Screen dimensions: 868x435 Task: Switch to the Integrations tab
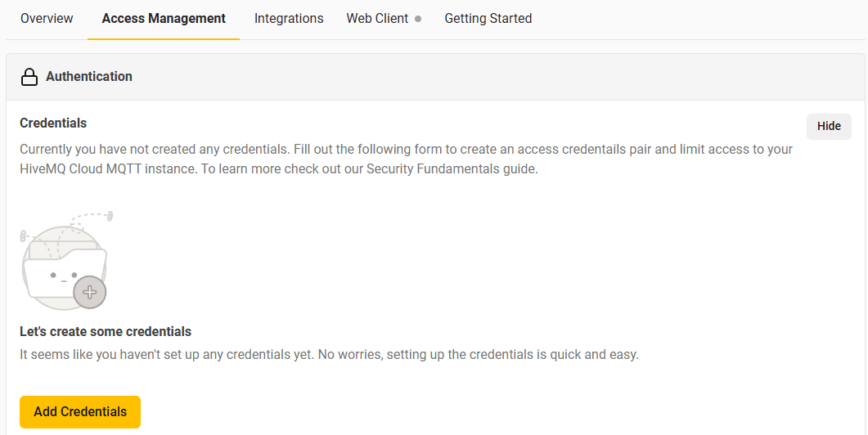coord(289,18)
